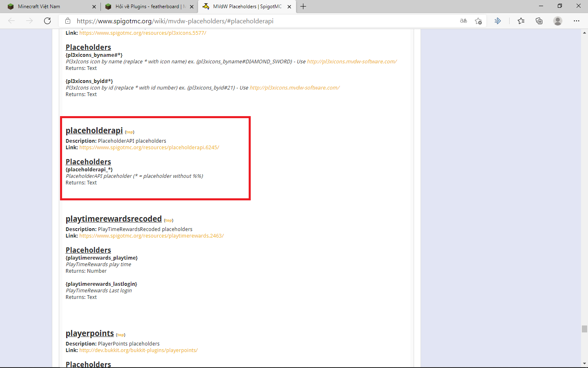
Task: Switch to Hỏi về Plugins - featherboard tab
Action: pyautogui.click(x=149, y=7)
